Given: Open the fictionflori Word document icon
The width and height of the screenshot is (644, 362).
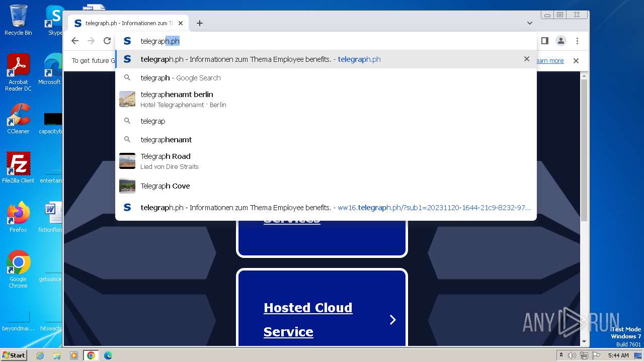Looking at the screenshot, I should (51, 217).
